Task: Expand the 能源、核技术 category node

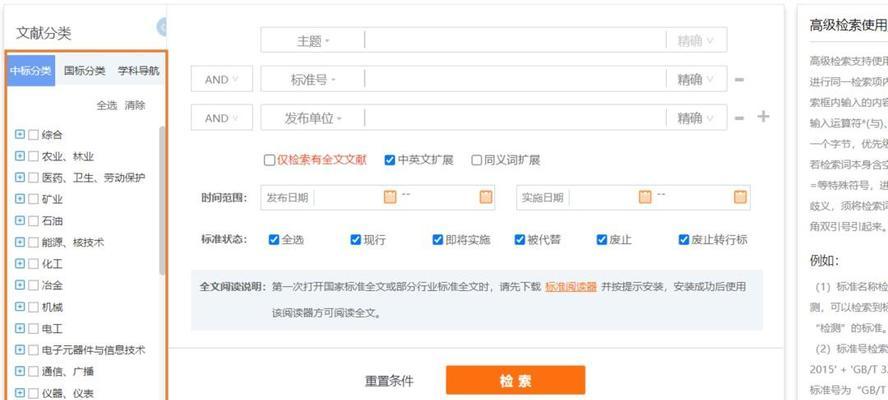Action: click(20, 242)
